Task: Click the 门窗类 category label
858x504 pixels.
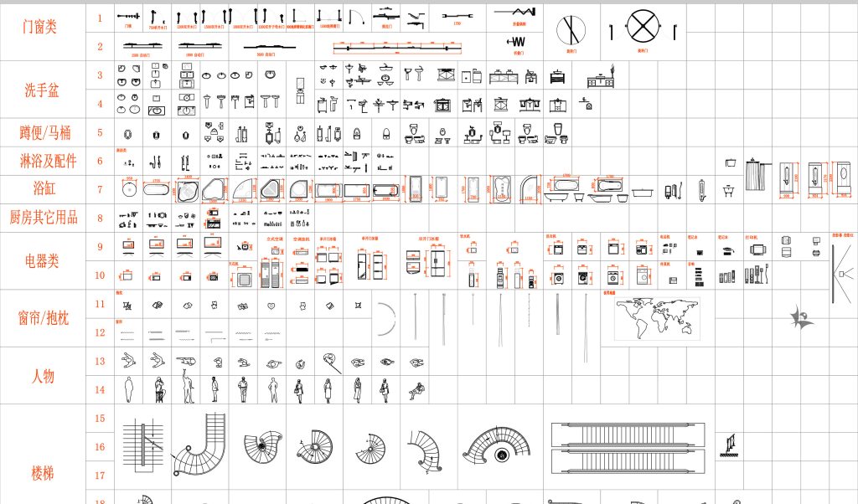Action: [x=40, y=27]
